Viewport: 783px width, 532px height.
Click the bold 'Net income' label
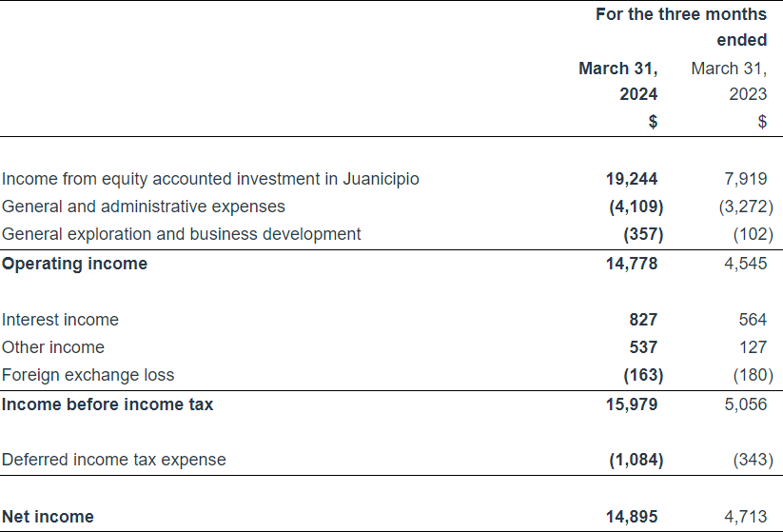(x=48, y=517)
